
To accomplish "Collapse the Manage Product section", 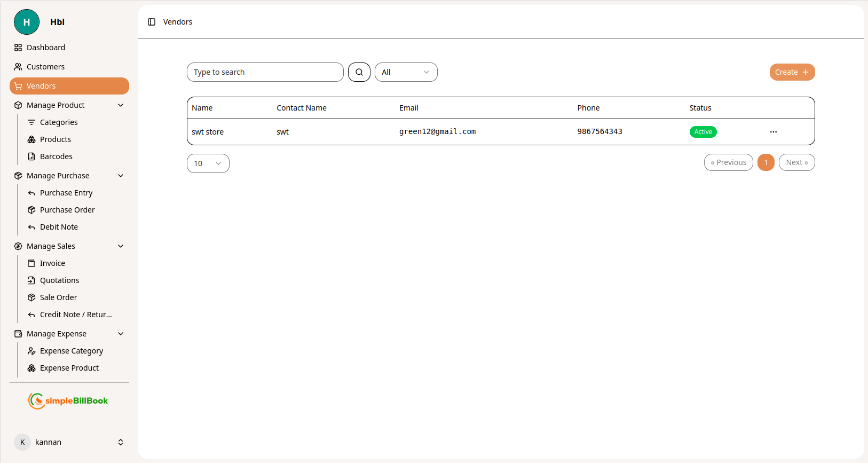I will (x=121, y=105).
